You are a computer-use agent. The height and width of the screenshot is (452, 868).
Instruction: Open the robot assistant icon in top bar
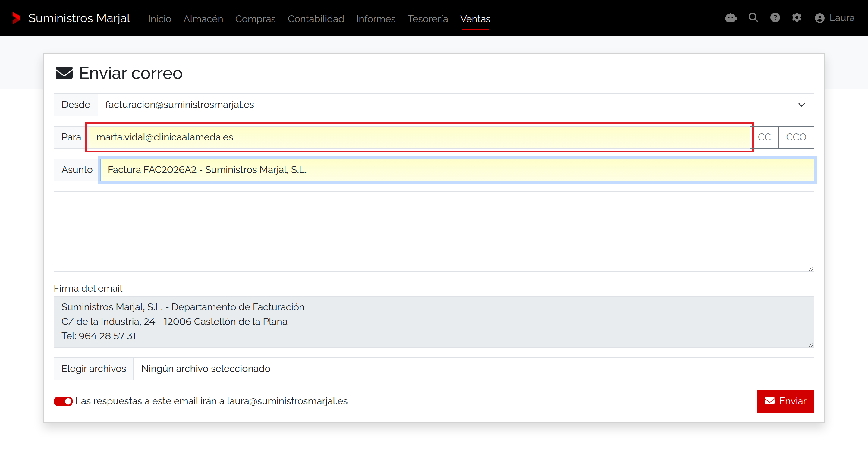[730, 18]
